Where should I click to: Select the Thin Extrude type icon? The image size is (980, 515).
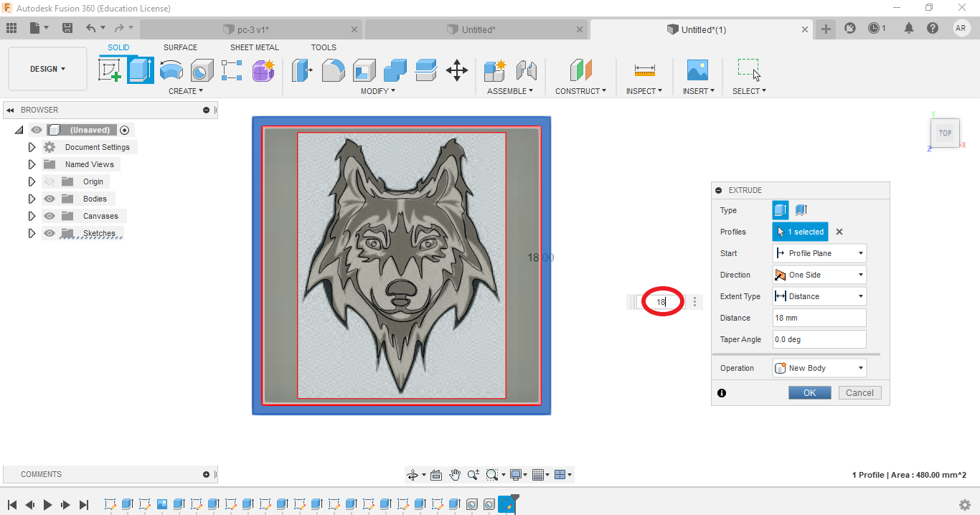click(801, 210)
